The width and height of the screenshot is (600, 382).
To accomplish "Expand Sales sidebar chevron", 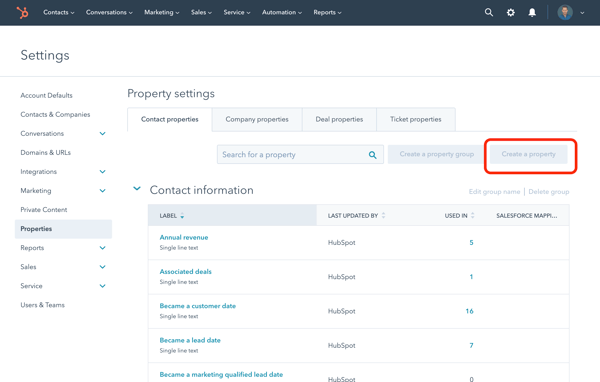I will [x=103, y=267].
